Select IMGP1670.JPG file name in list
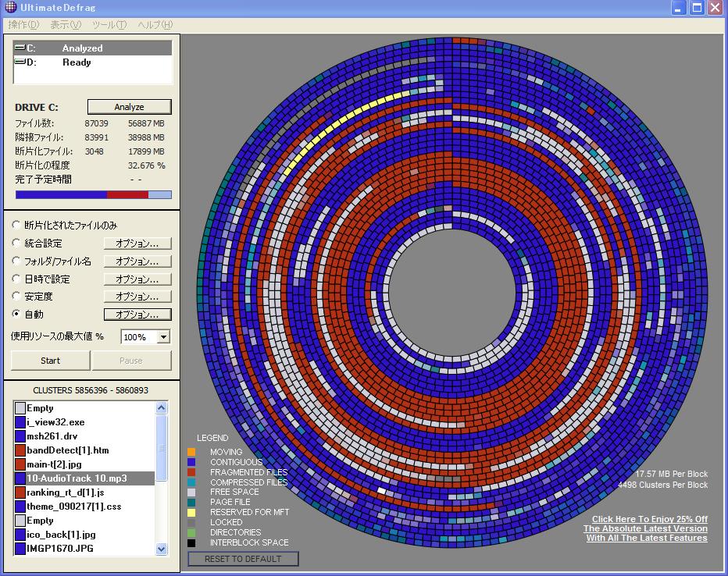The width and height of the screenshot is (728, 576). tap(60, 549)
